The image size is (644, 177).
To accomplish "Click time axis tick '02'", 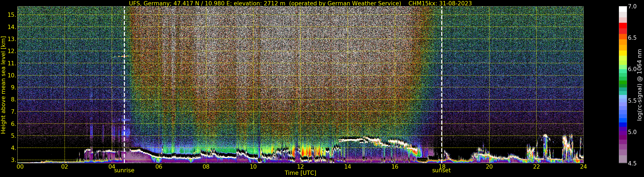I will [x=65, y=166].
